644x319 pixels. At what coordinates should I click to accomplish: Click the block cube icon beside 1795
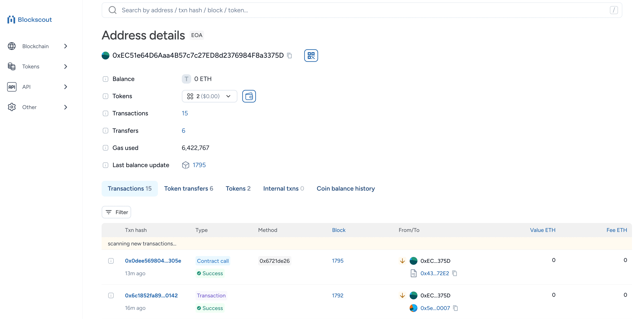185,165
